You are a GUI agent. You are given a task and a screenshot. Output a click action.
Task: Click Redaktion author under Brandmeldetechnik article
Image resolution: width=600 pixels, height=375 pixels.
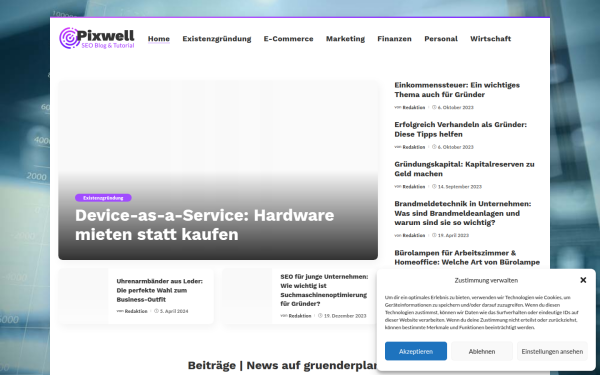[x=414, y=235]
